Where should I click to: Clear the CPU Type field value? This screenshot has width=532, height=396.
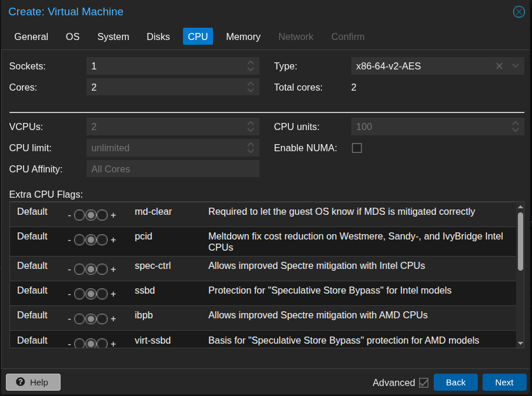point(499,66)
